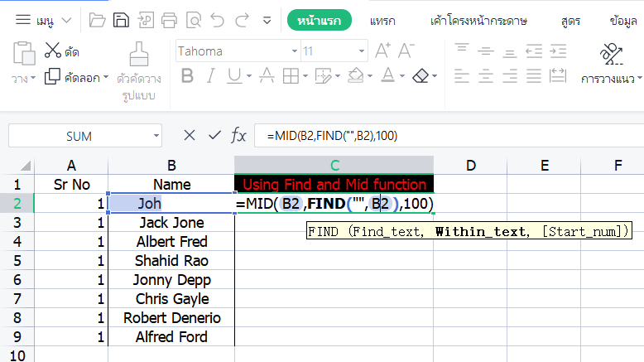Screen dimensions: 644x362
Task: Expand the quick access toolbar customization arrow
Action: (x=267, y=20)
